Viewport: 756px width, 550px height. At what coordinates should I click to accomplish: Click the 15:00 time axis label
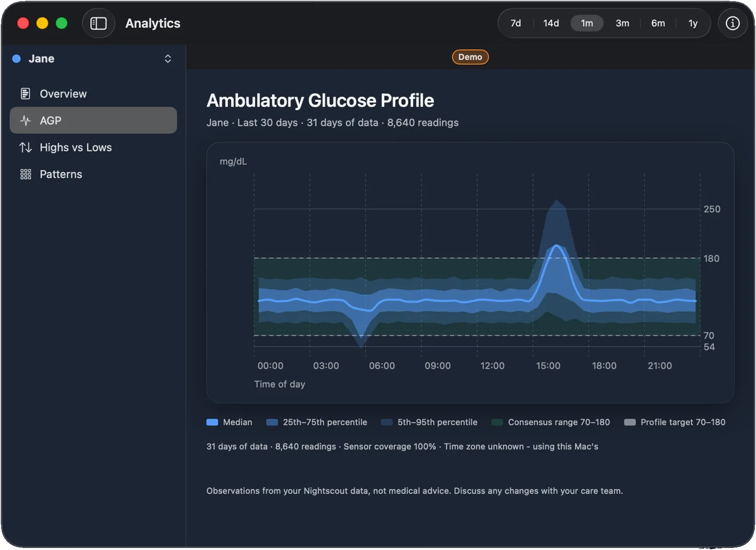548,366
